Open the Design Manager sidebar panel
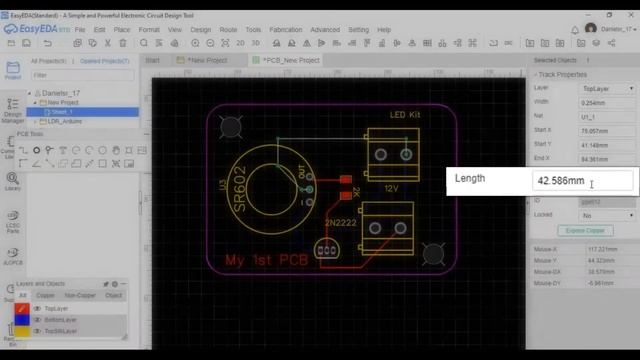 point(13,111)
